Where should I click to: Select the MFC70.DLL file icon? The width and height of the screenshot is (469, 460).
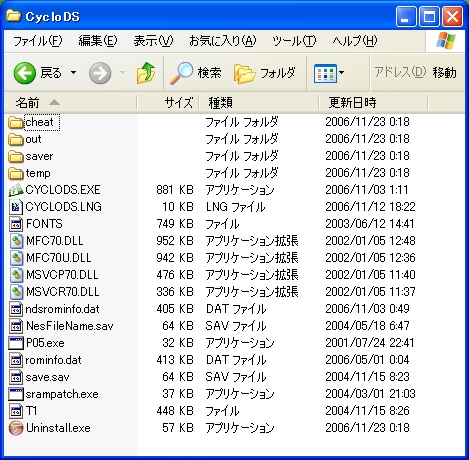pyautogui.click(x=16, y=241)
